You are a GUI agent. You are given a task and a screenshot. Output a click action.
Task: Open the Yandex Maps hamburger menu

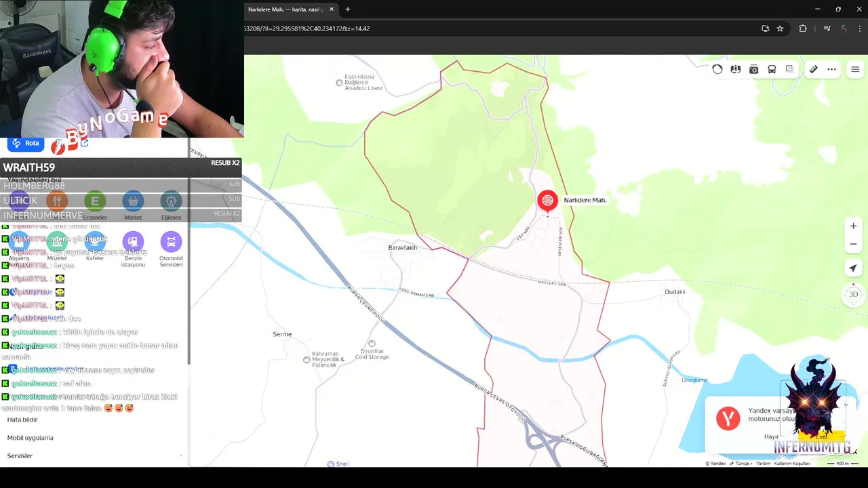tap(855, 69)
